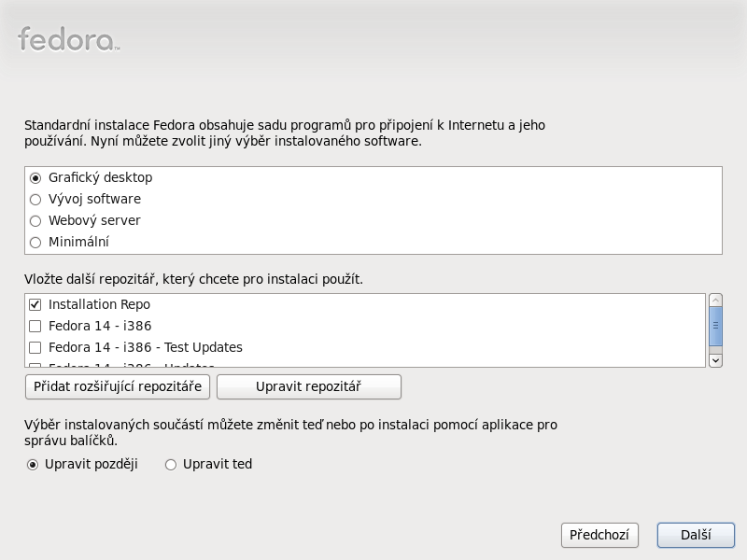Continue with the Další button

tap(696, 535)
